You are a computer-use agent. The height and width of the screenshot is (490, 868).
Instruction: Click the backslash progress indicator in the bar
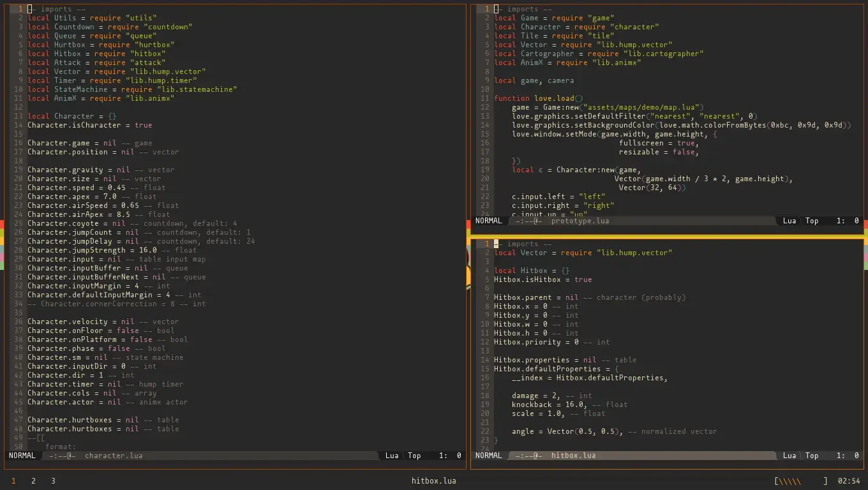(x=801, y=481)
